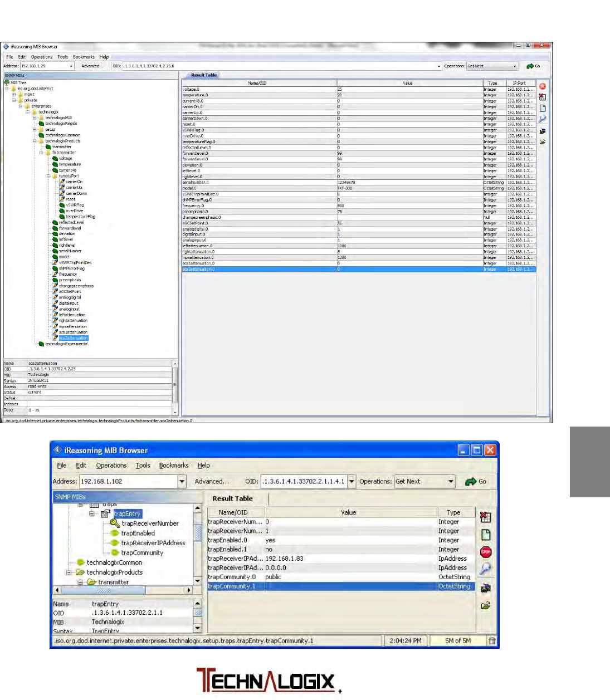Select the model.0 result row
610x700 pixels.
click(x=358, y=189)
